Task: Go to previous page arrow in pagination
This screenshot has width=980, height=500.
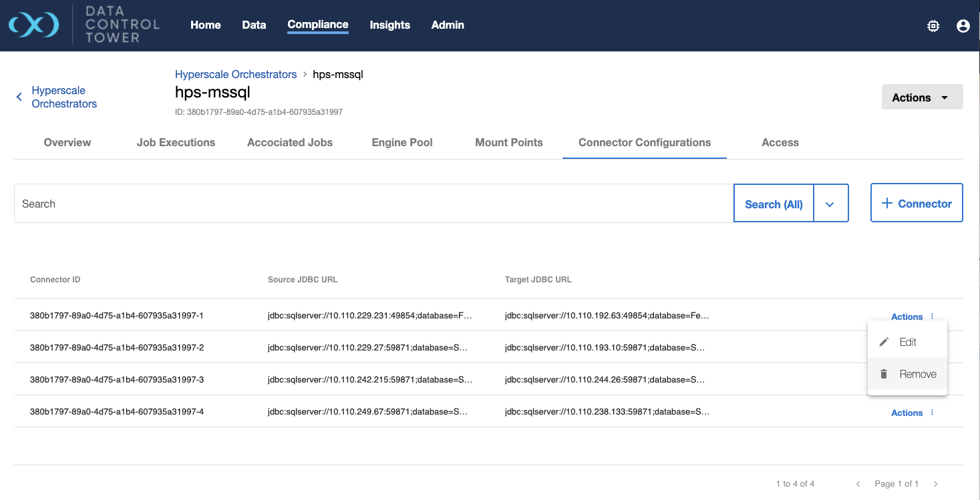Action: (x=858, y=483)
